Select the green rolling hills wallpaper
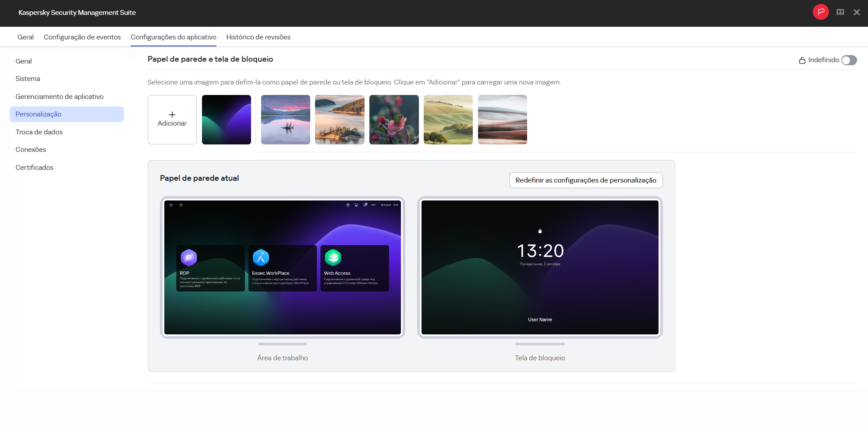The height and width of the screenshot is (432, 868). click(x=448, y=119)
